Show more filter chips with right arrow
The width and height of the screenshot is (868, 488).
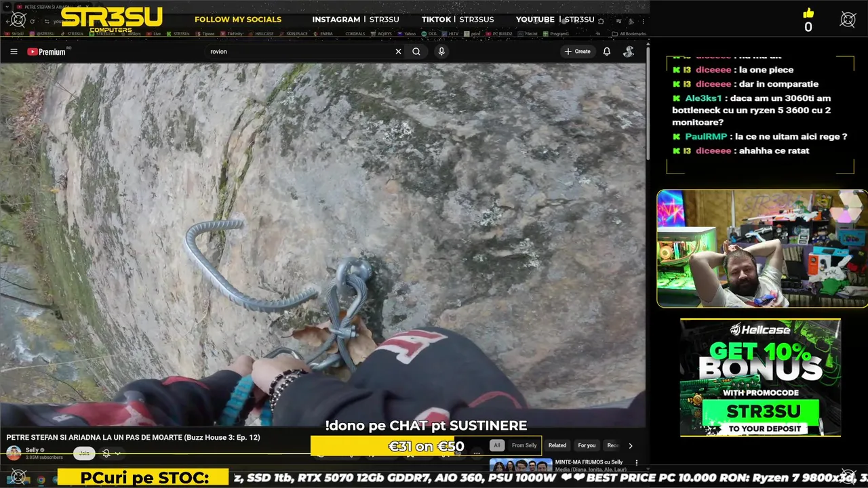point(631,445)
